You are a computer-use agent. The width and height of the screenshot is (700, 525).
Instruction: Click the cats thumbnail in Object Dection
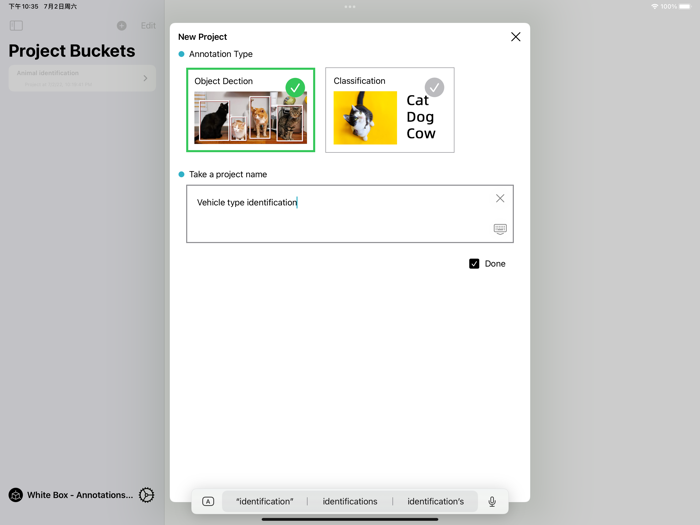(250, 117)
